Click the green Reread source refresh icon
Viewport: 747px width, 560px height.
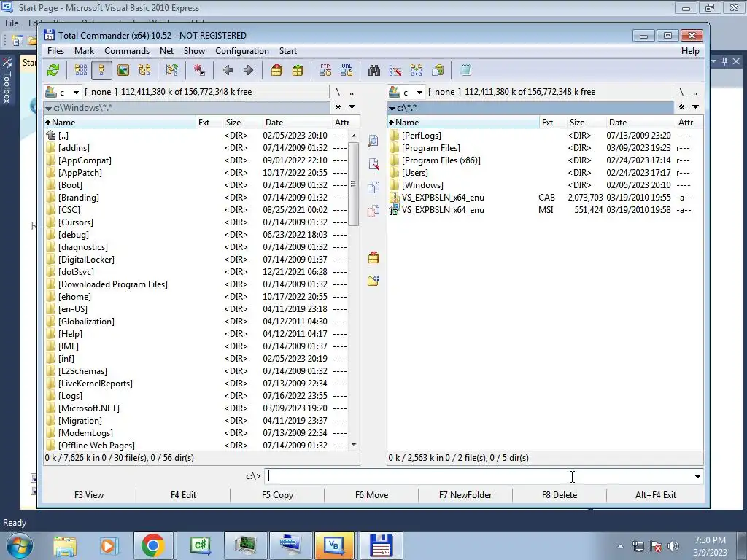click(53, 71)
